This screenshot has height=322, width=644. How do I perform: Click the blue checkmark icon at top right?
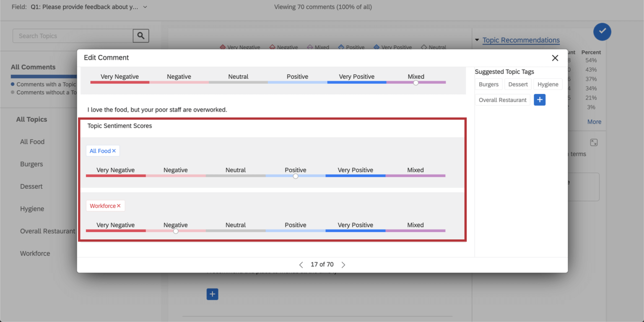pos(602,31)
